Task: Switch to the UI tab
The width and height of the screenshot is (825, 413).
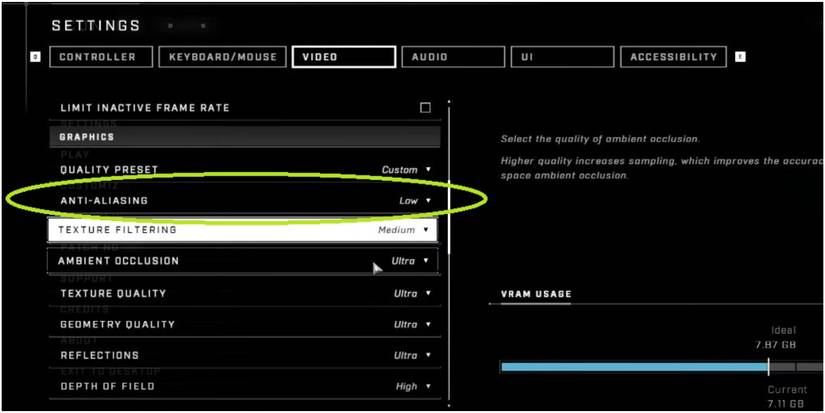Action: pos(560,57)
